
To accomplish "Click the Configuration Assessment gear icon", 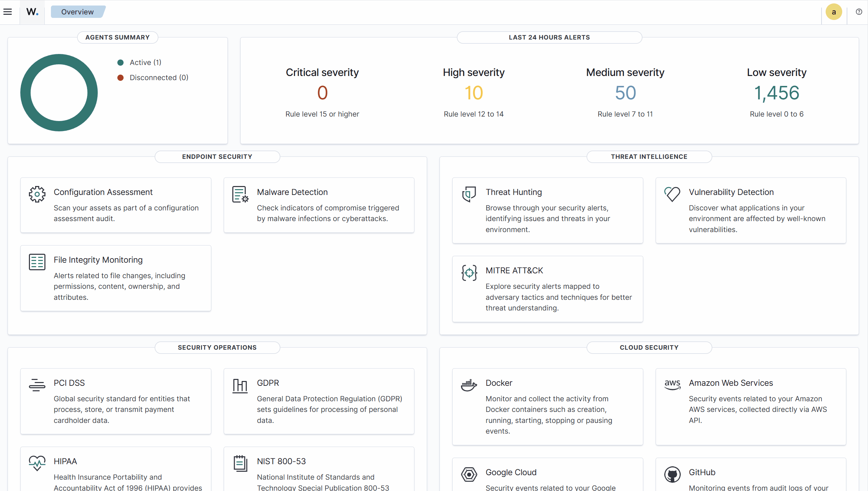I will 37,194.
